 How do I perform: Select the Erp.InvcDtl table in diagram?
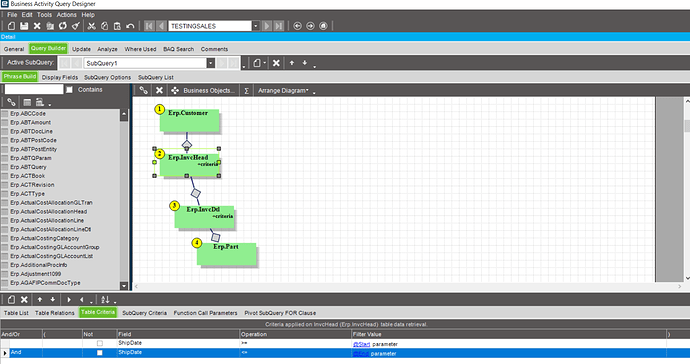tap(204, 217)
